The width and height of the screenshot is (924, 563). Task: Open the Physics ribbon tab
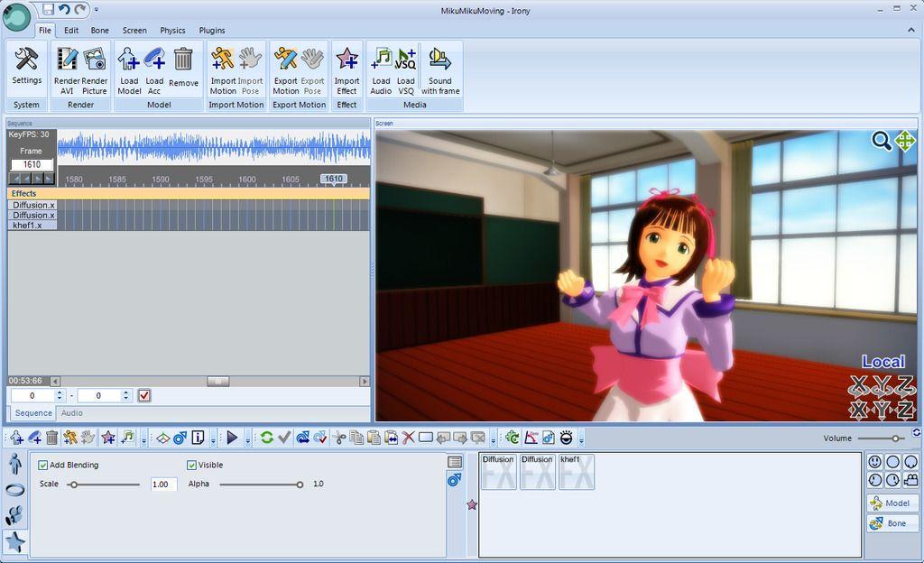click(172, 30)
